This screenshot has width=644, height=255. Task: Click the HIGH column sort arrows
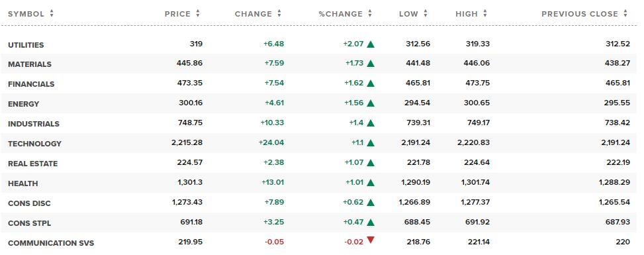pyautogui.click(x=485, y=13)
